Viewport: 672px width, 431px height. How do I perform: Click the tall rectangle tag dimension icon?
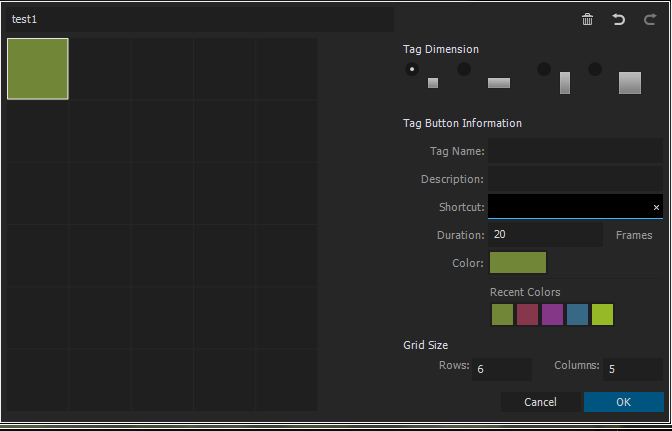(x=565, y=83)
